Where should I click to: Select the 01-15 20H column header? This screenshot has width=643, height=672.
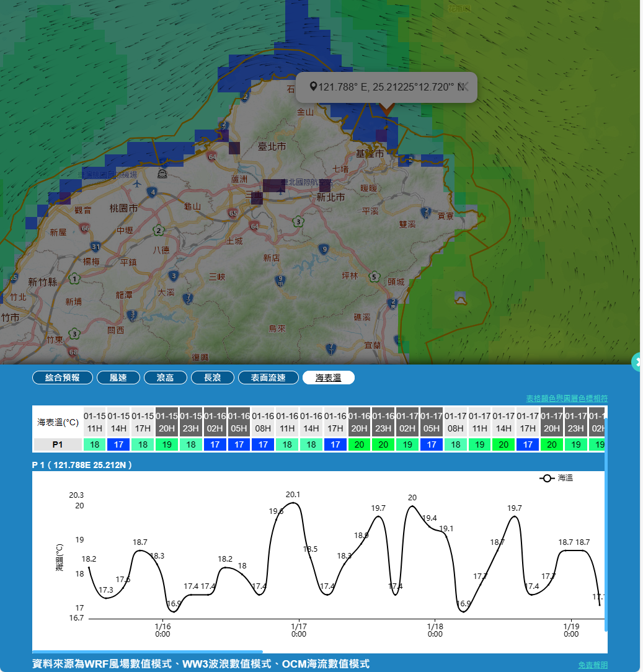(x=166, y=422)
